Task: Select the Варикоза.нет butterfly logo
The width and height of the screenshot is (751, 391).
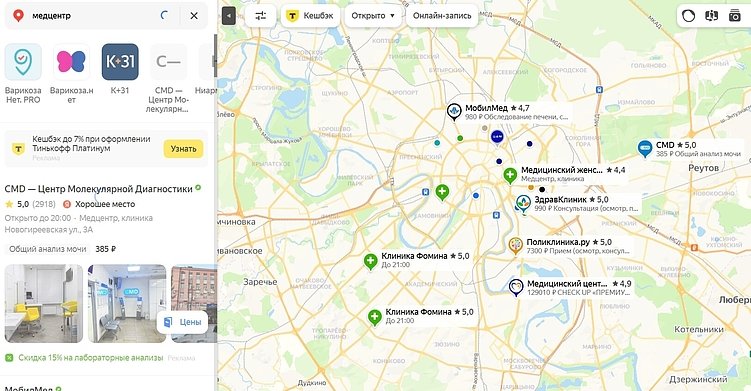Action: click(71, 62)
